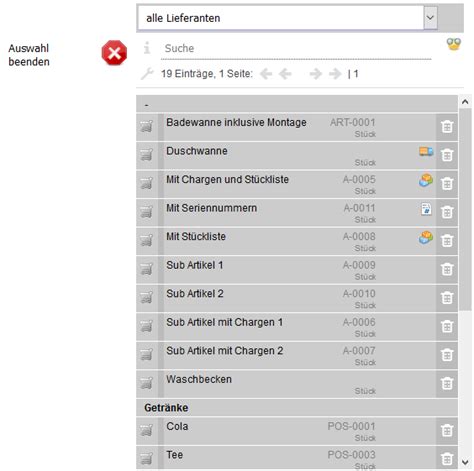The height and width of the screenshot is (471, 474).
Task: Select the Sub Artikel 2 entry
Action: click(297, 298)
